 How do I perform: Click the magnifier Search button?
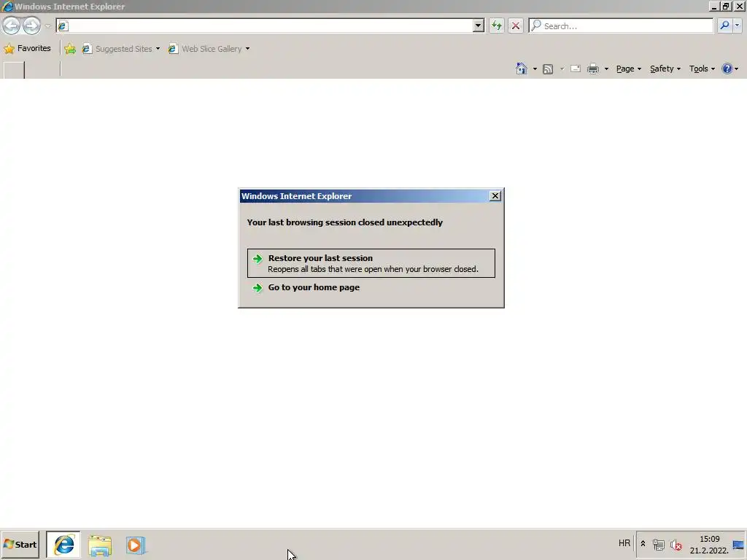pyautogui.click(x=724, y=26)
